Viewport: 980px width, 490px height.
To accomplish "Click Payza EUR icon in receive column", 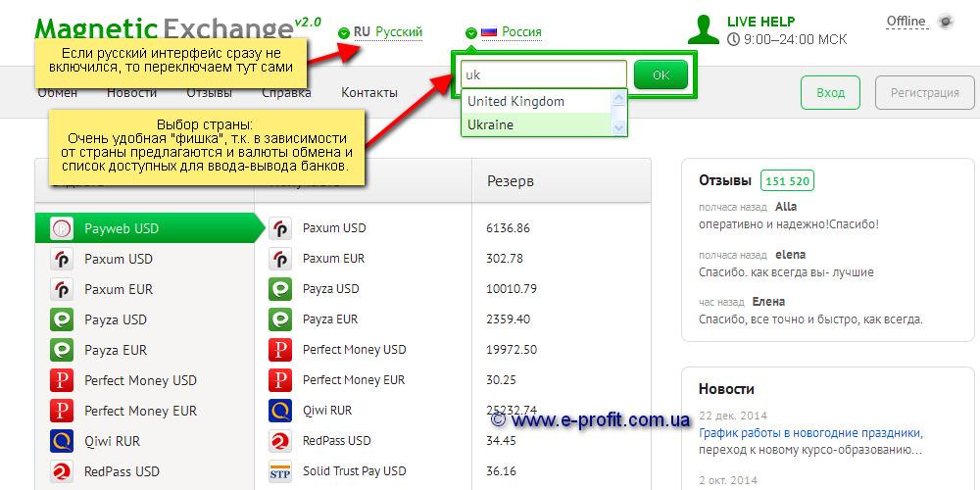I will 280,318.
